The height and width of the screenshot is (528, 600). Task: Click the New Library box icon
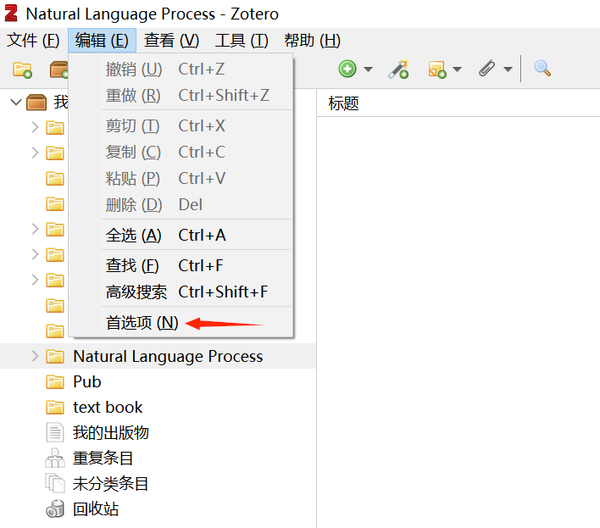pyautogui.click(x=59, y=70)
